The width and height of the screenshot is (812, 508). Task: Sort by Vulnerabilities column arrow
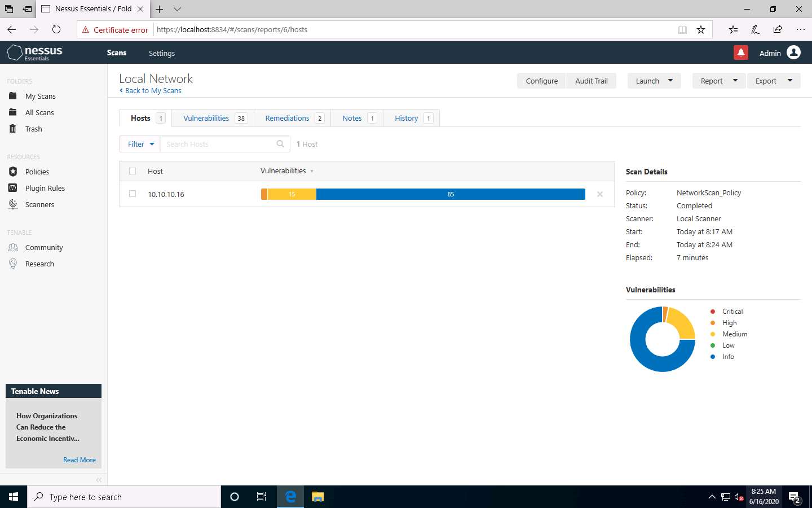tap(312, 171)
